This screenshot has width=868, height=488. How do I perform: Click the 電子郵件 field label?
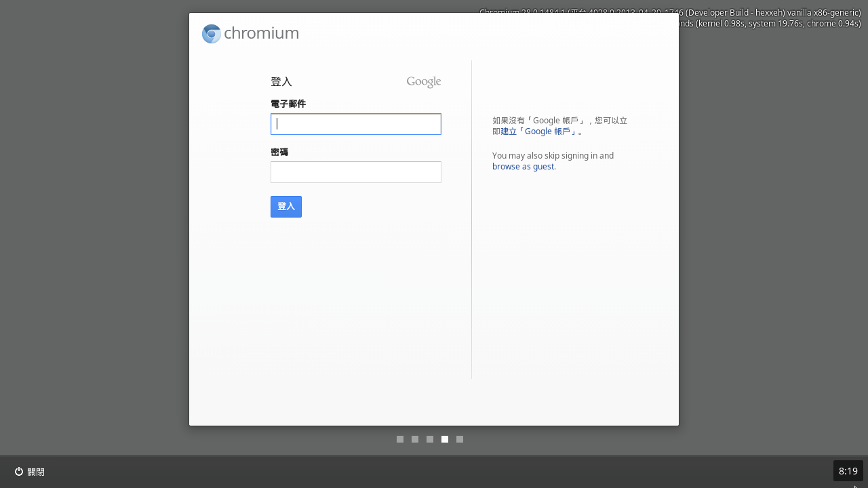pyautogui.click(x=288, y=104)
